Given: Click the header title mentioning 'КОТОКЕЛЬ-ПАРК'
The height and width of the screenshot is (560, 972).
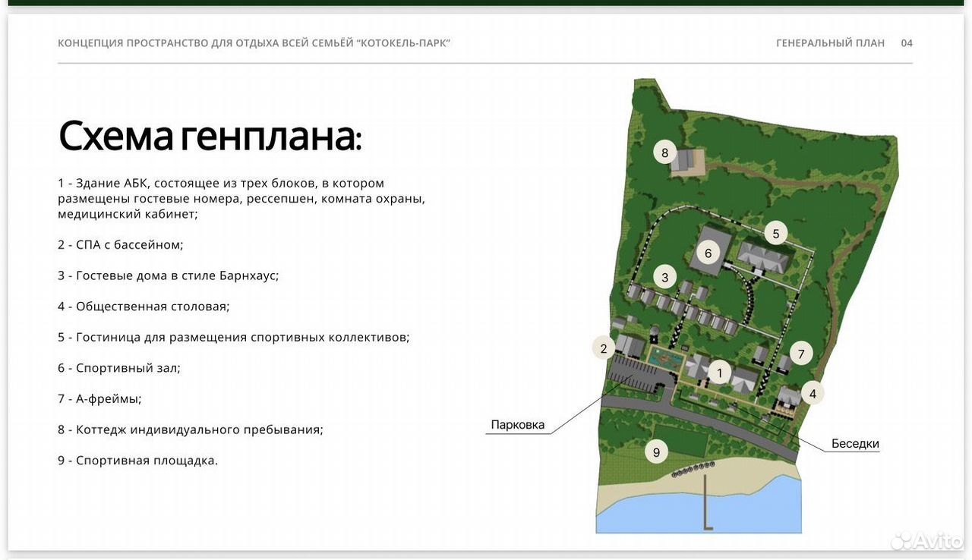Looking at the screenshot, I should (254, 43).
